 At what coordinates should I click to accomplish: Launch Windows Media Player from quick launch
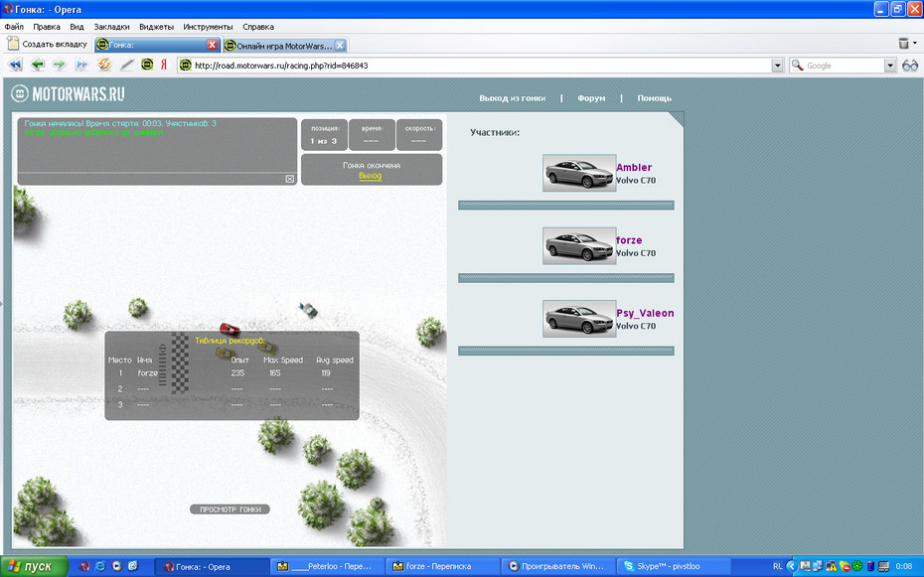[116, 566]
